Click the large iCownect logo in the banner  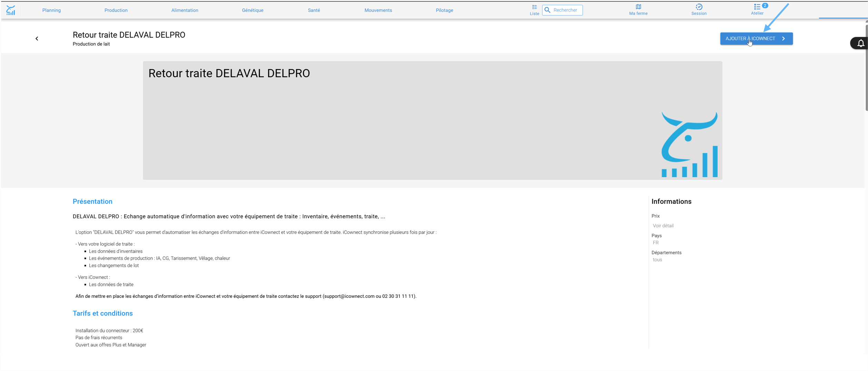tap(689, 144)
